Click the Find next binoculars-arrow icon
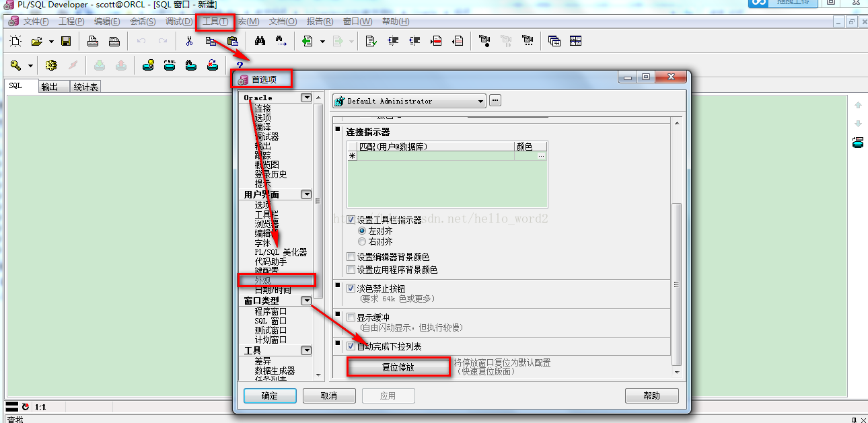The height and width of the screenshot is (423, 868). (281, 41)
